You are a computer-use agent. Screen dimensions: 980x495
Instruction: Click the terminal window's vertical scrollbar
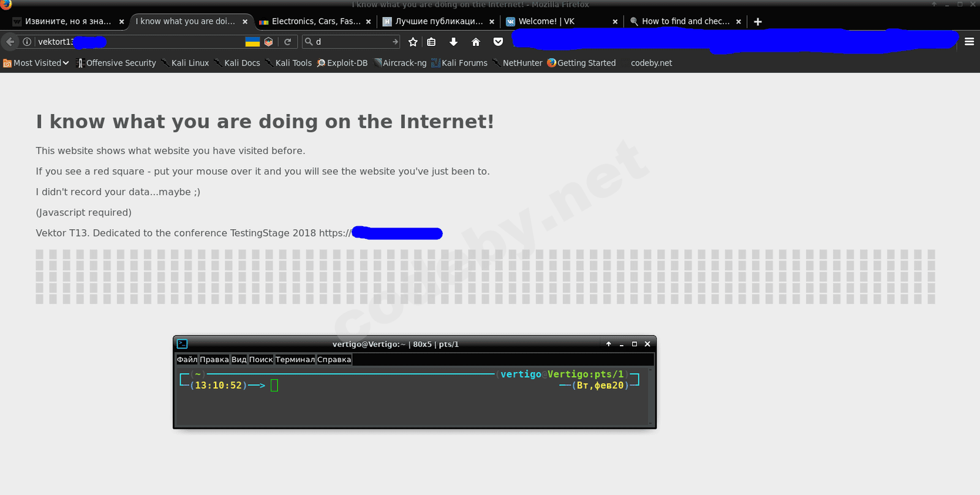(650, 396)
